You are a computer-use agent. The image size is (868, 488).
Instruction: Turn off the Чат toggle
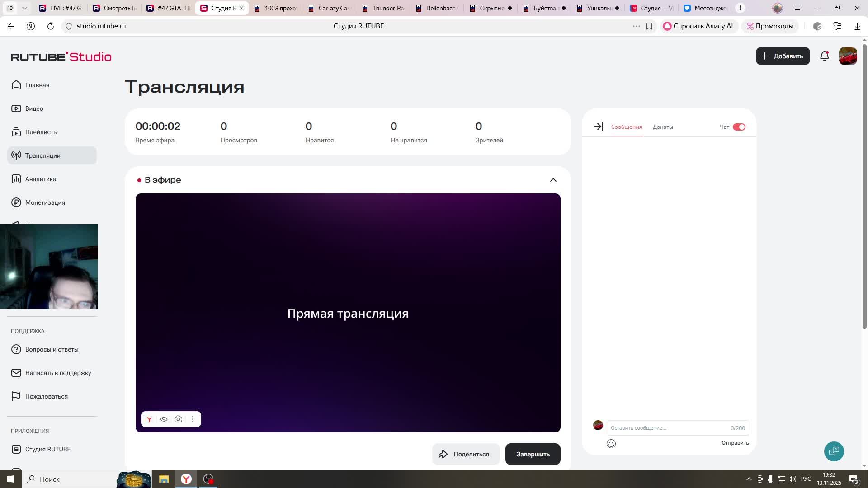click(x=739, y=127)
